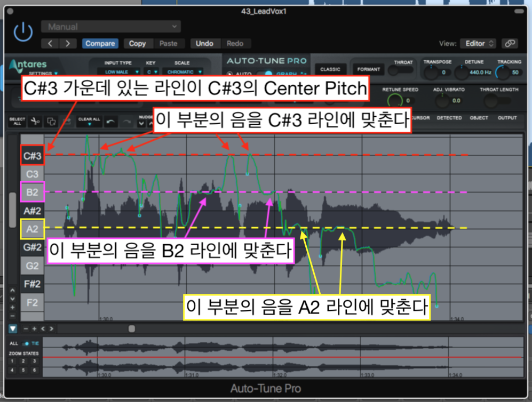Select the G2 piano key
Screen dimensions: 532x402
[x=32, y=266]
